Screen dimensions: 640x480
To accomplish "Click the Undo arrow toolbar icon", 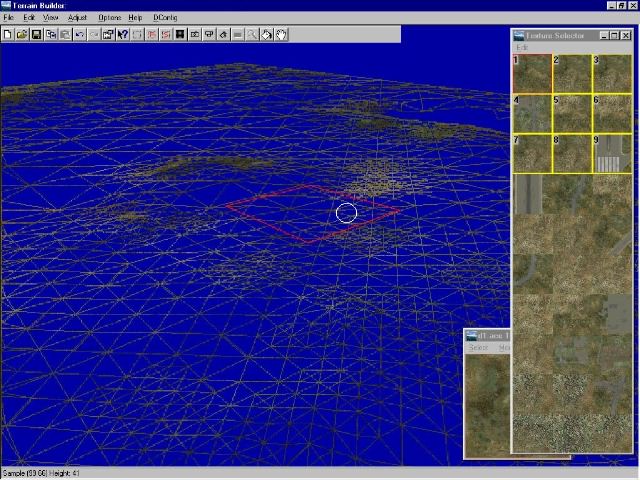I will click(x=80, y=35).
